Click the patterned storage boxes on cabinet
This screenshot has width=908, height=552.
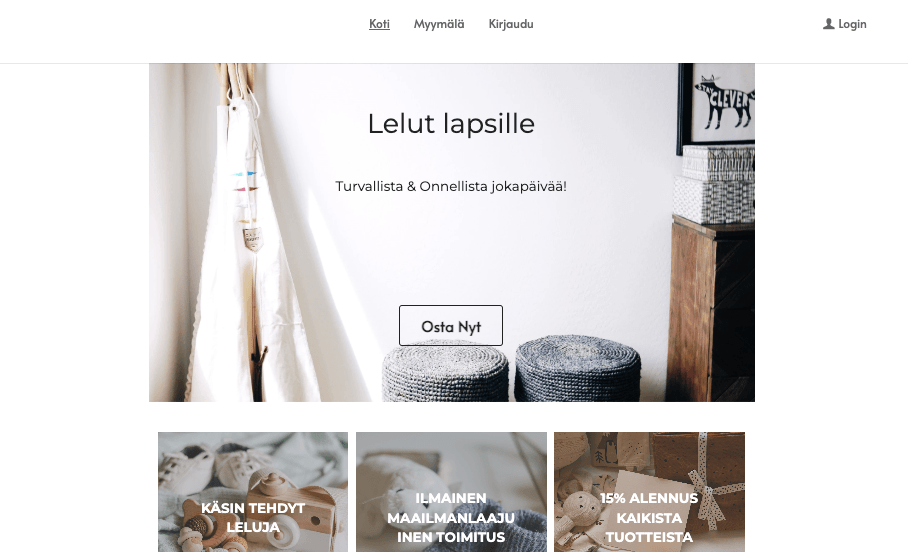tap(715, 184)
